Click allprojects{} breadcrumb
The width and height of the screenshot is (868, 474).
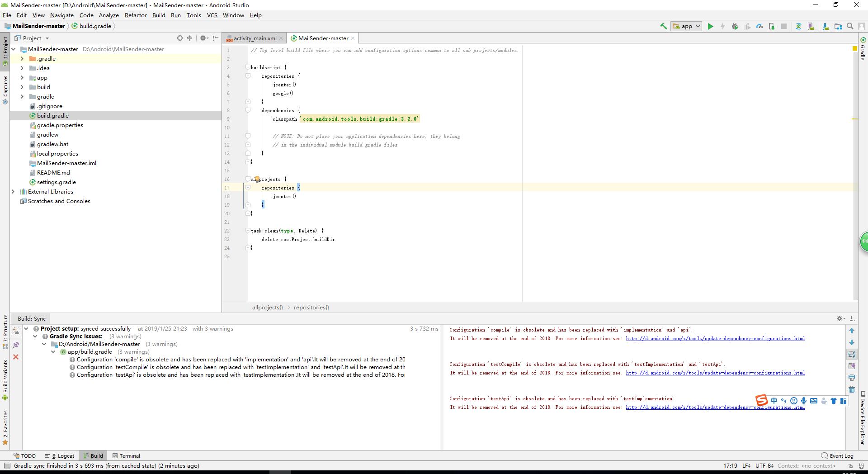tap(267, 308)
